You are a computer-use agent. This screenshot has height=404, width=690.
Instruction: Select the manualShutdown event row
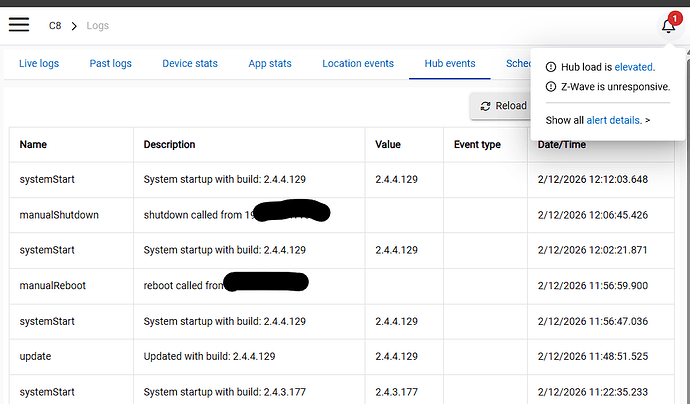pos(60,215)
